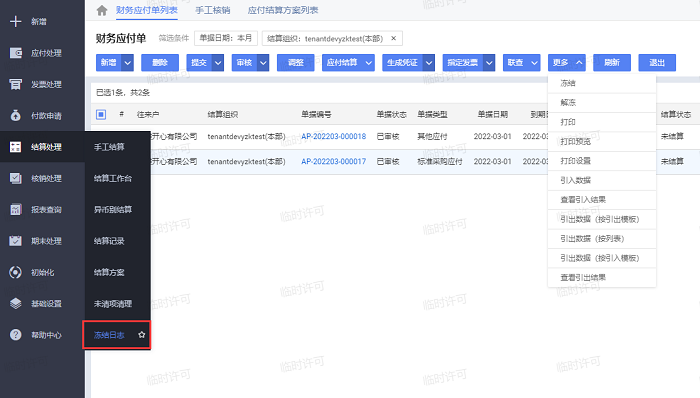
Task: Choose 解冻 from the 更多 menu
Action: coord(602,103)
